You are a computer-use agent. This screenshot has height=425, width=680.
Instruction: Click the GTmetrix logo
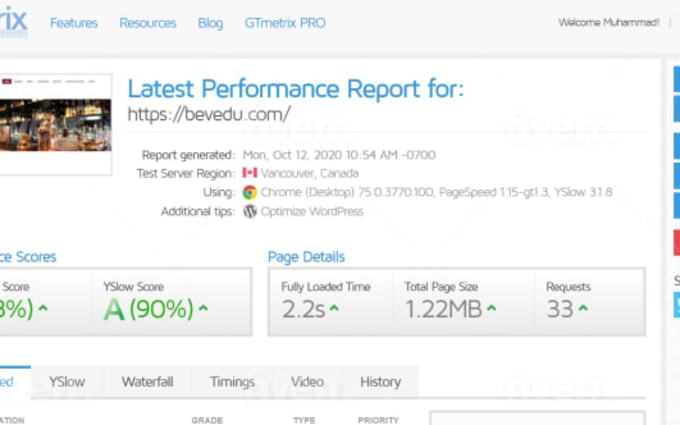point(13,21)
